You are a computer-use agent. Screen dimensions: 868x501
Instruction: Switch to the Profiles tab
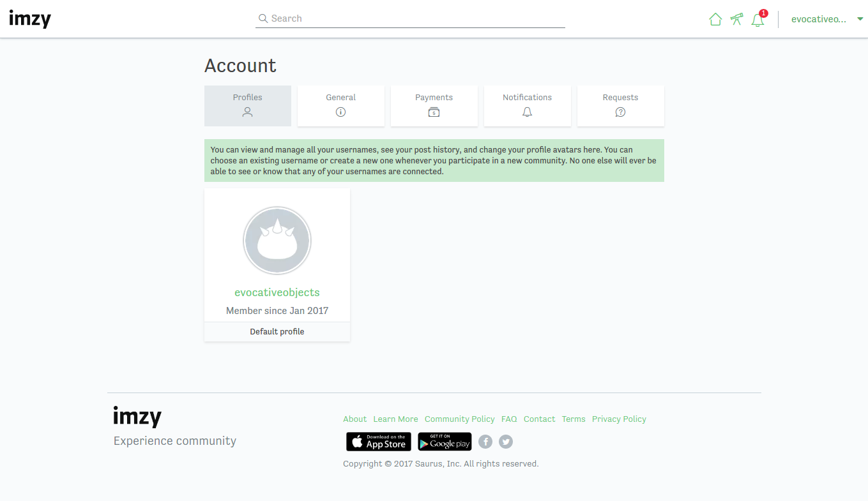coord(248,106)
